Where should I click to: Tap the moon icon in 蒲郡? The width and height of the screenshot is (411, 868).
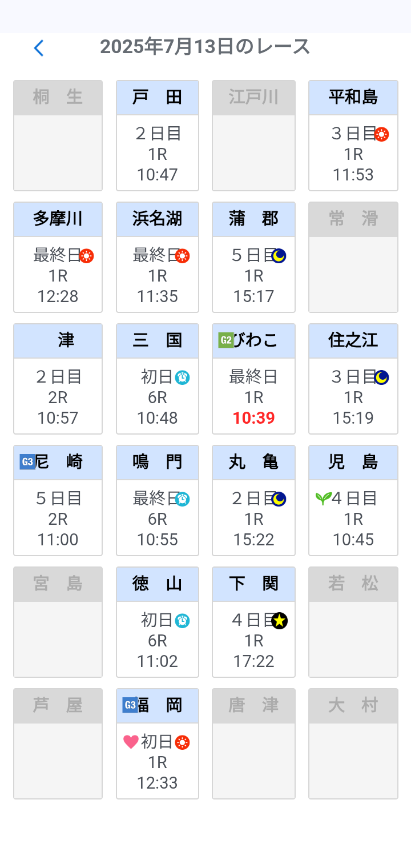click(279, 256)
